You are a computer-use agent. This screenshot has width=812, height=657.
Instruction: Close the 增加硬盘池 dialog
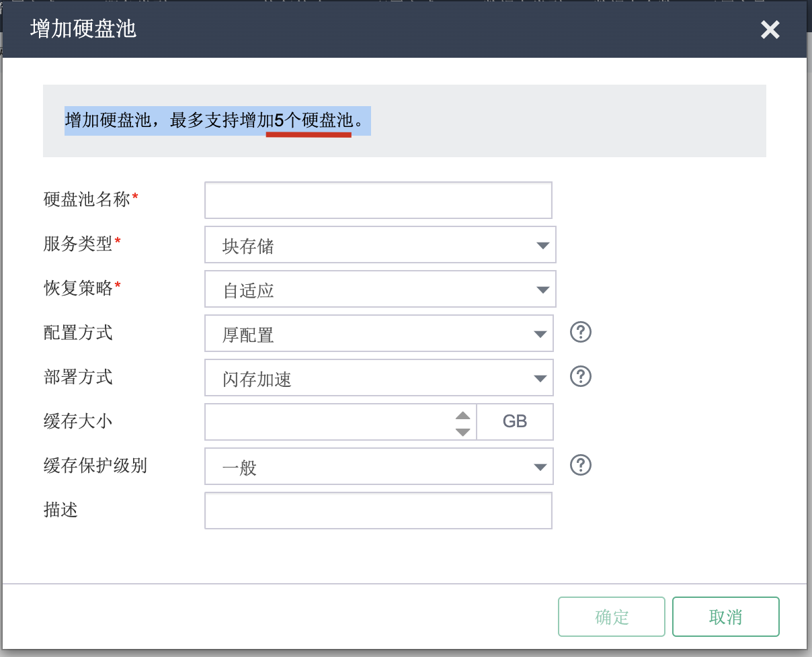click(x=770, y=30)
